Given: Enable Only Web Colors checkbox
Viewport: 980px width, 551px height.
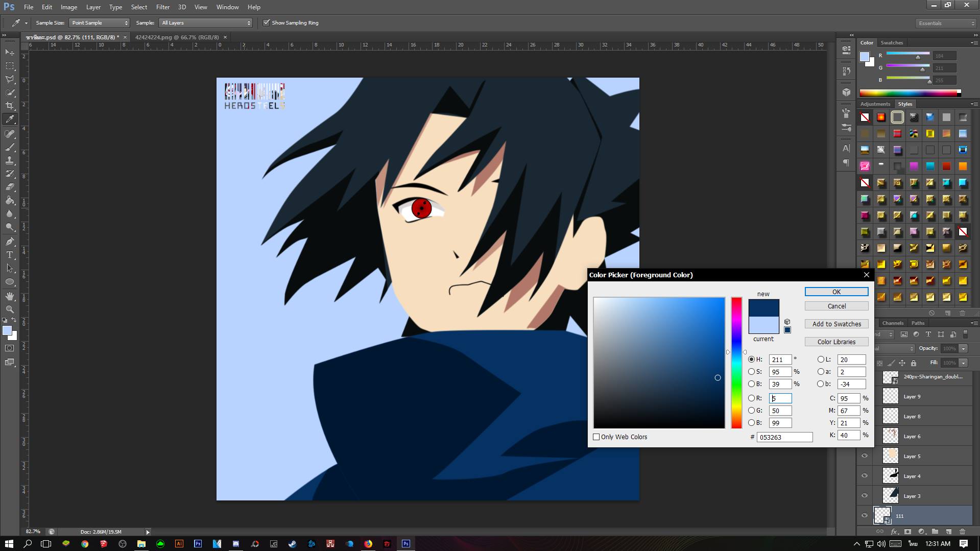Looking at the screenshot, I should click(x=596, y=437).
